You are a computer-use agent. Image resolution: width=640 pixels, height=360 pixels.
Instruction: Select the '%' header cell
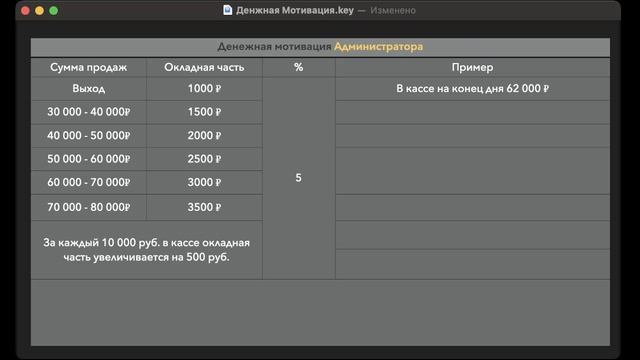point(298,67)
